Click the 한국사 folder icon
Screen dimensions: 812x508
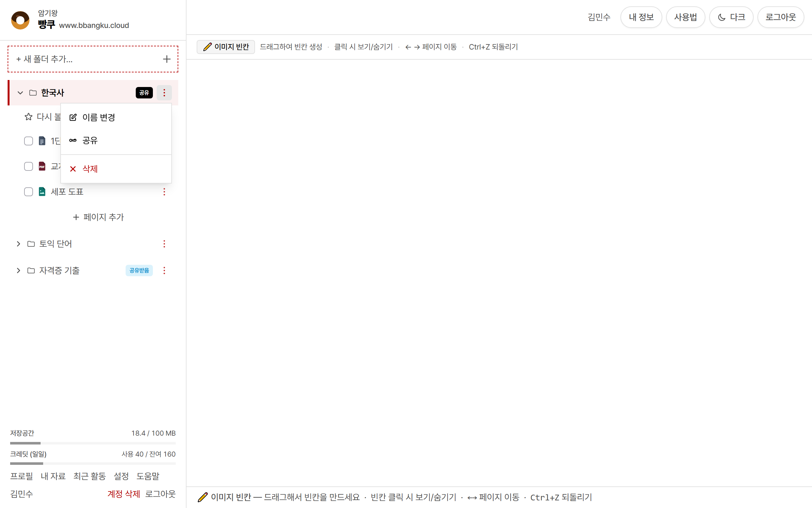click(33, 93)
